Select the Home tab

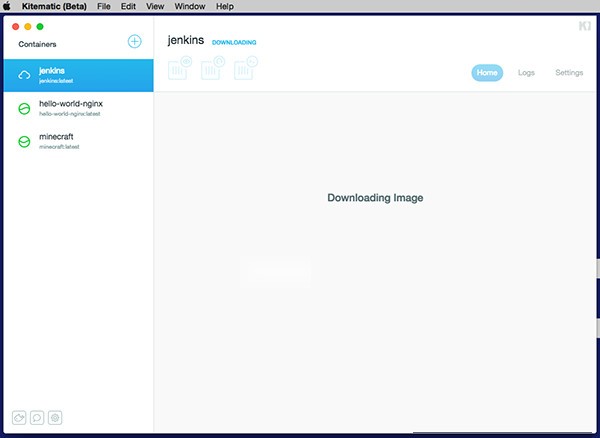(487, 73)
